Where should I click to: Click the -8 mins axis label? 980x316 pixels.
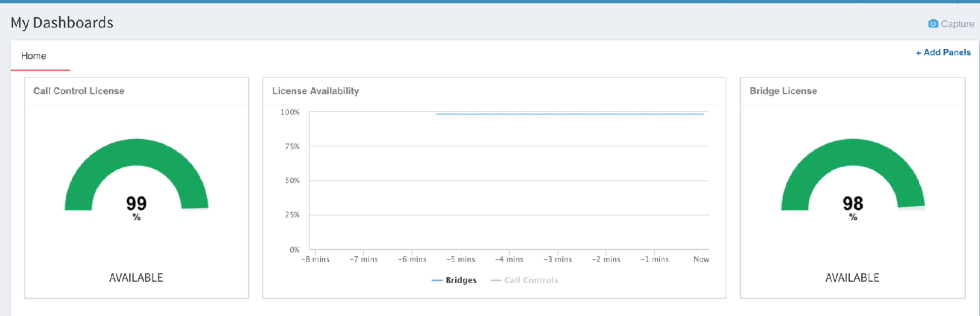315,259
